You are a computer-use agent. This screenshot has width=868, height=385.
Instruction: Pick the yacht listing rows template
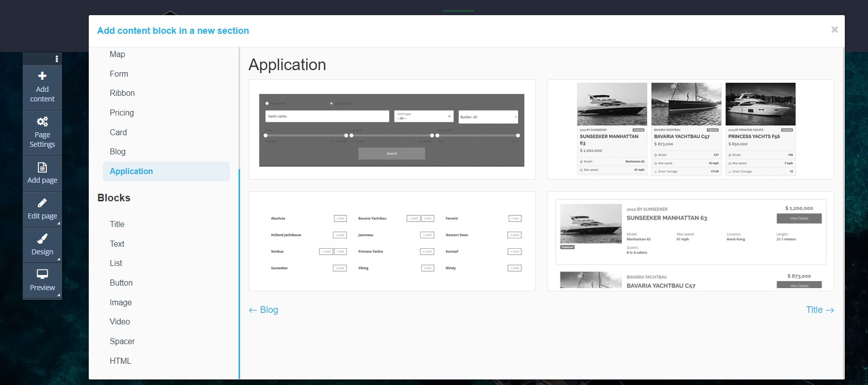[x=690, y=241]
